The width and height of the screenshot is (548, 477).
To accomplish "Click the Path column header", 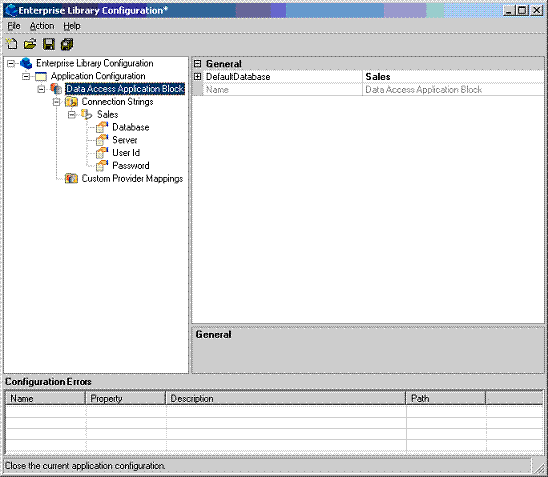I will pos(446,398).
